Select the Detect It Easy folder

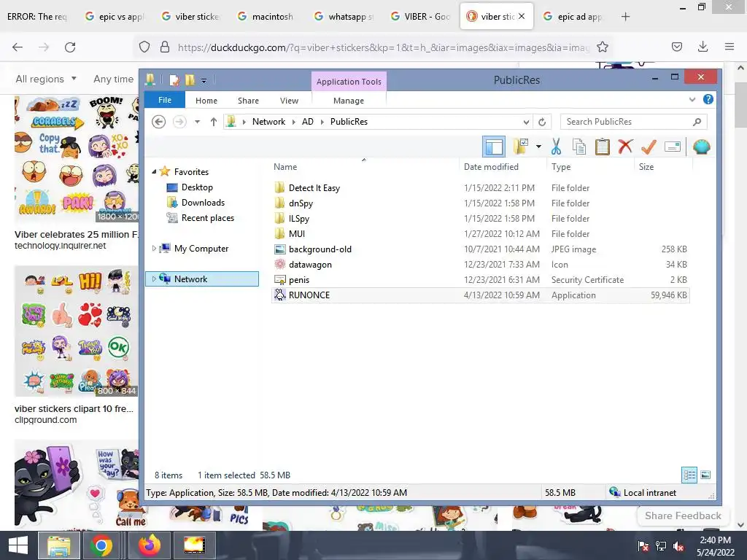pos(480,187)
